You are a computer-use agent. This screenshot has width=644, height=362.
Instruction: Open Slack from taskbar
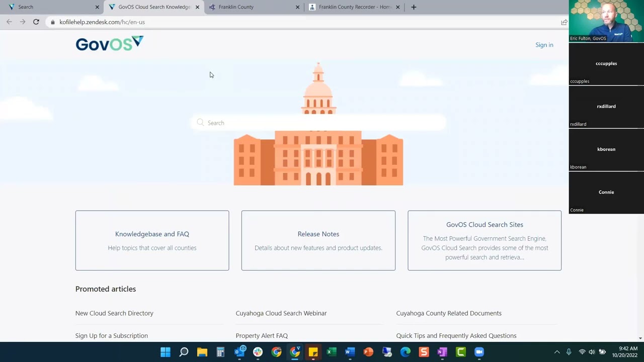click(x=258, y=352)
